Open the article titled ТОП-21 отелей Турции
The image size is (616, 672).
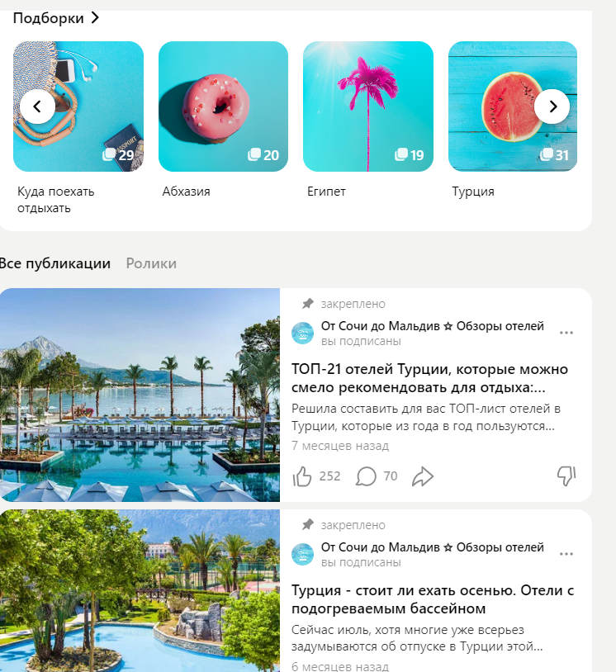click(x=429, y=378)
